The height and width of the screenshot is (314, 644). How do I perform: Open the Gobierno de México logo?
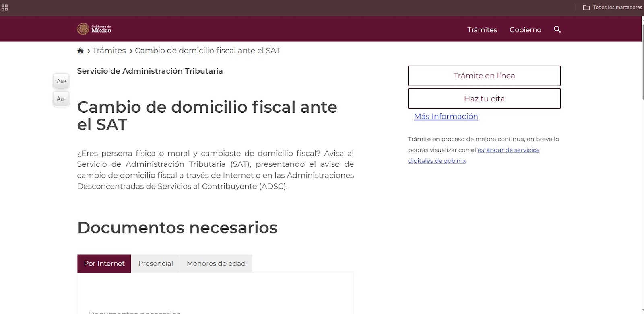94,29
